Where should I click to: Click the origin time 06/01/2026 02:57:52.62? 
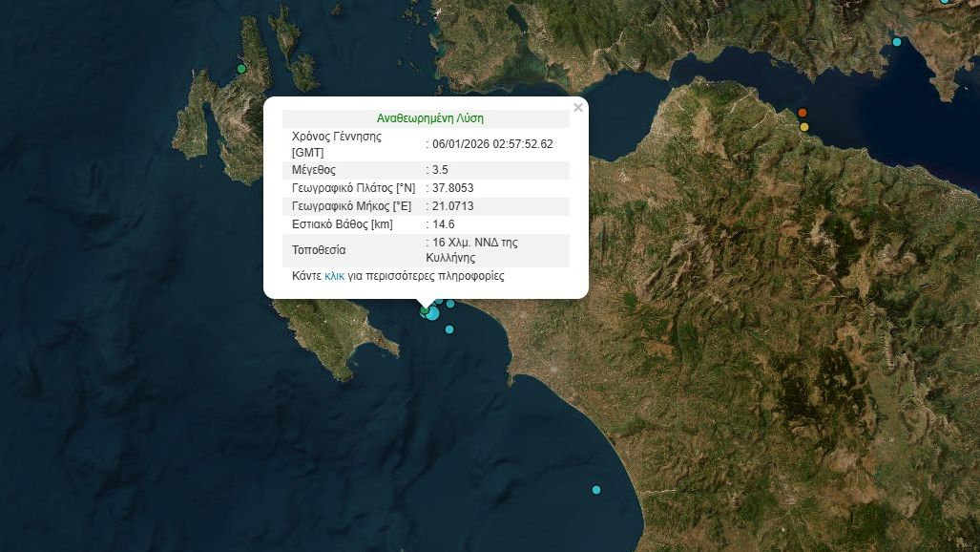(492, 144)
